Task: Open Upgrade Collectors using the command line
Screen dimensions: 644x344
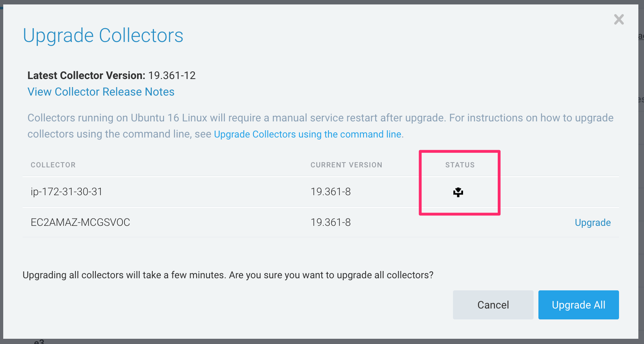Action: [x=308, y=134]
